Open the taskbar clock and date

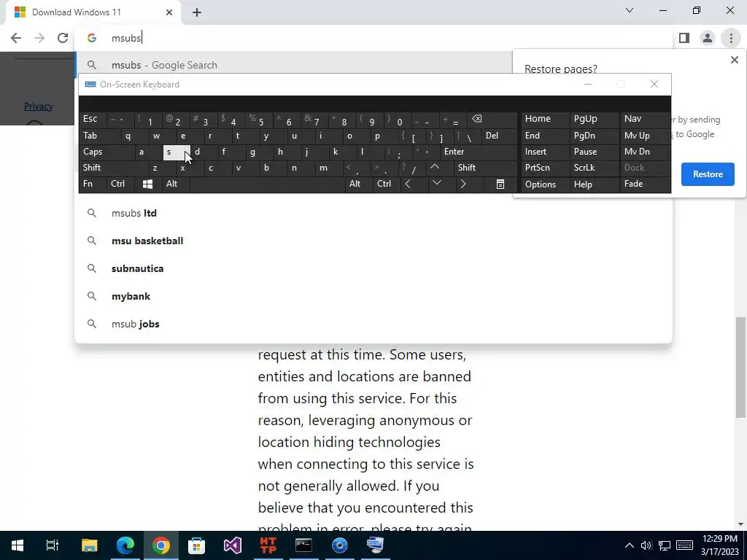coord(719,545)
